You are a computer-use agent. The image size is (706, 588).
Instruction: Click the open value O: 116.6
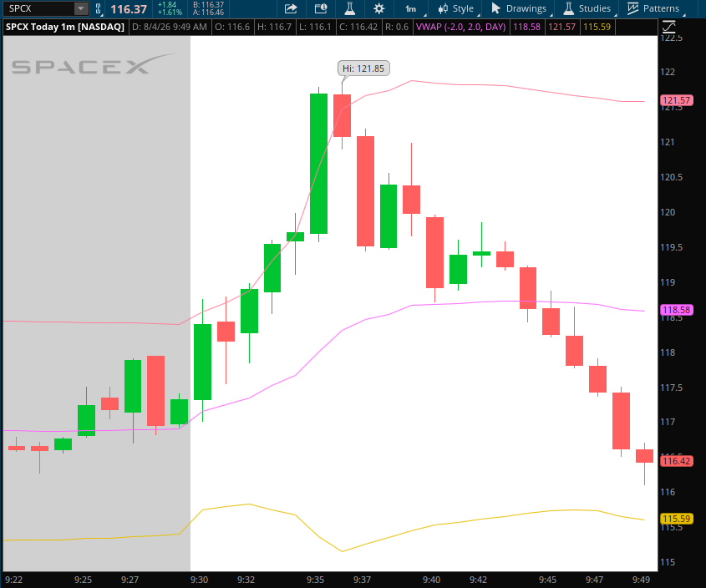click(232, 27)
